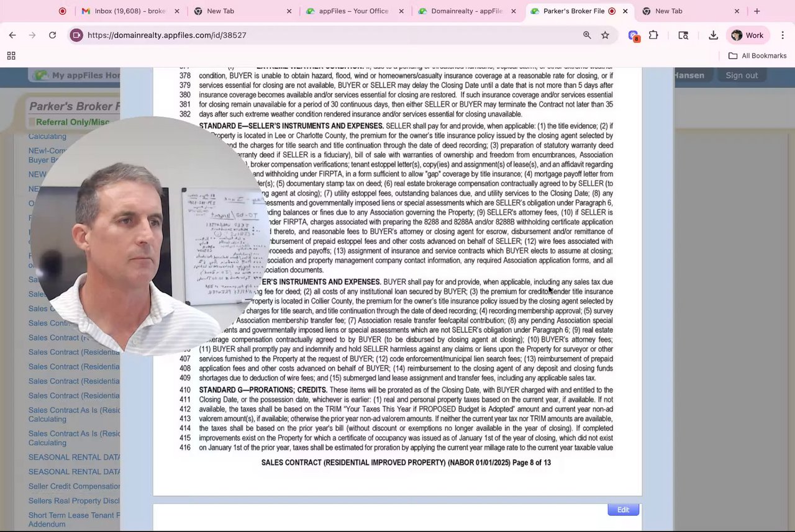Close the Domainrealty - appFile tab
The width and height of the screenshot is (795, 532).
click(x=513, y=11)
